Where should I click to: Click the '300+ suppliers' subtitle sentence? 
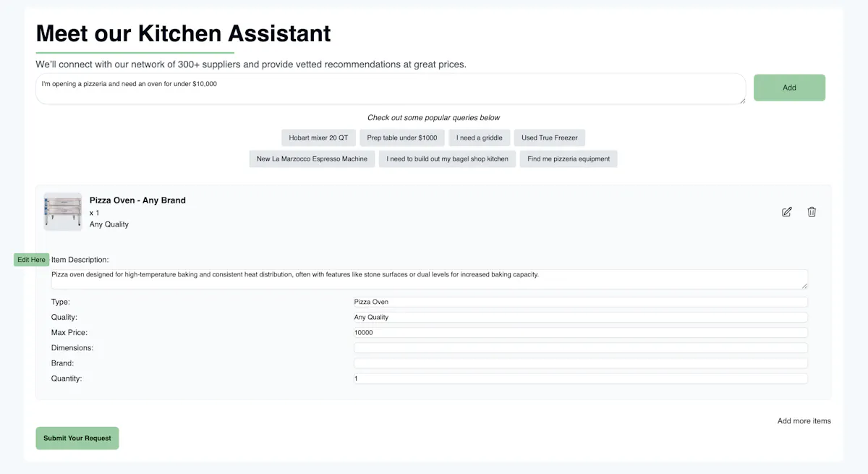coord(251,64)
